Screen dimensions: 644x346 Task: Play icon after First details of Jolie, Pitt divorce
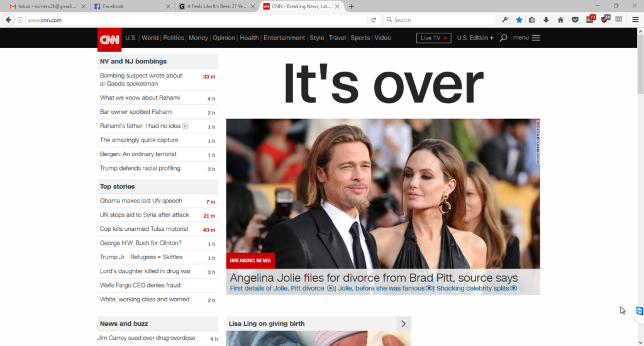pos(330,288)
